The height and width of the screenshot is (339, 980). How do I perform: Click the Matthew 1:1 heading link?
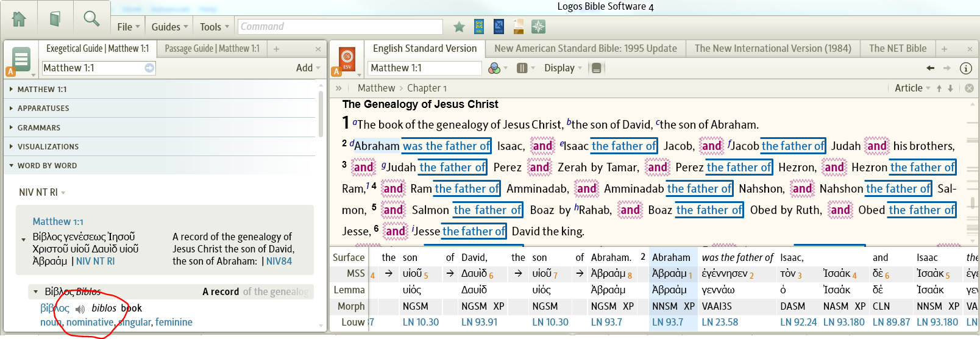pos(58,222)
